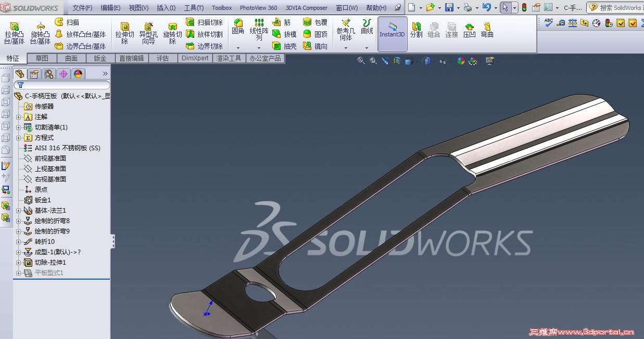The height and width of the screenshot is (339, 644).
Task: Open the Edit Appearance color-ball icon
Action: coord(461,61)
